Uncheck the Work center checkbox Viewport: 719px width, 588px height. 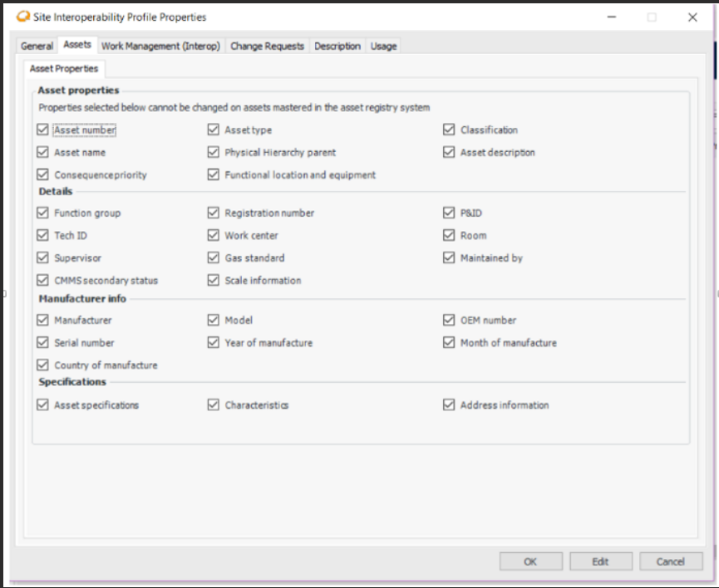pyautogui.click(x=214, y=235)
